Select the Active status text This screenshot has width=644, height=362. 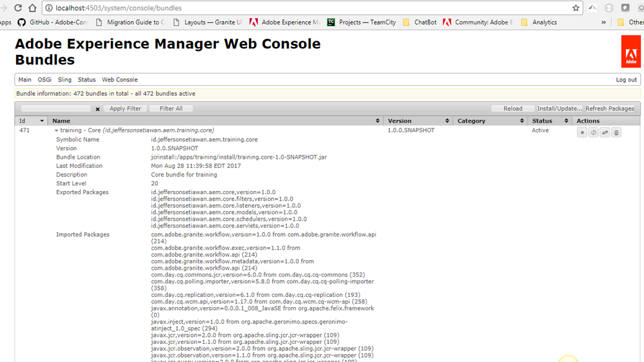540,130
